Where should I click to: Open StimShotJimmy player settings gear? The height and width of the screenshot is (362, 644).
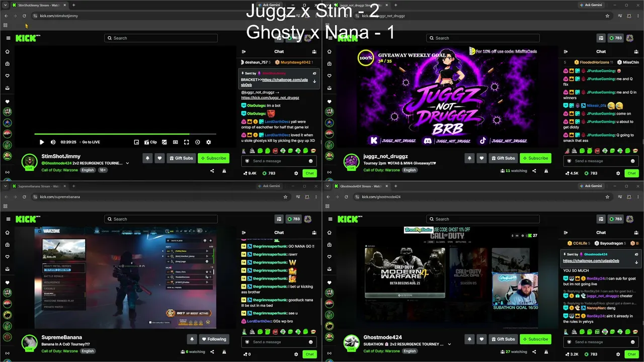(208, 142)
